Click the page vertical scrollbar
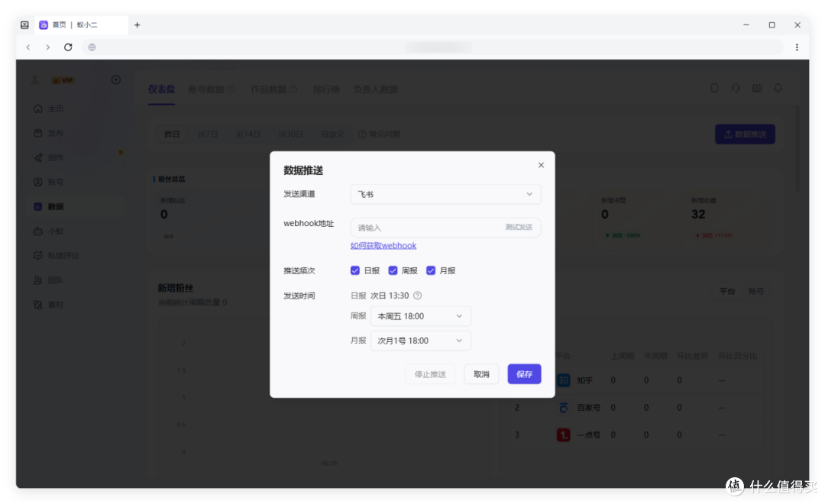 tap(797, 150)
